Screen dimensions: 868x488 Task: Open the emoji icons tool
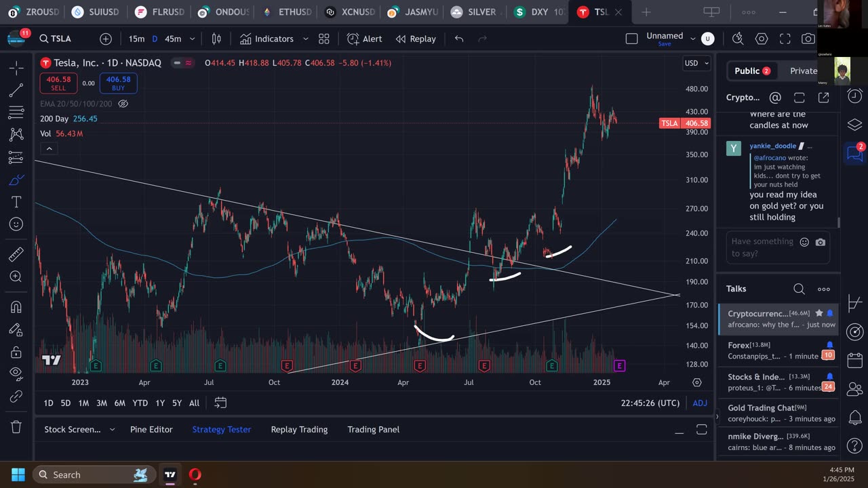tap(16, 224)
